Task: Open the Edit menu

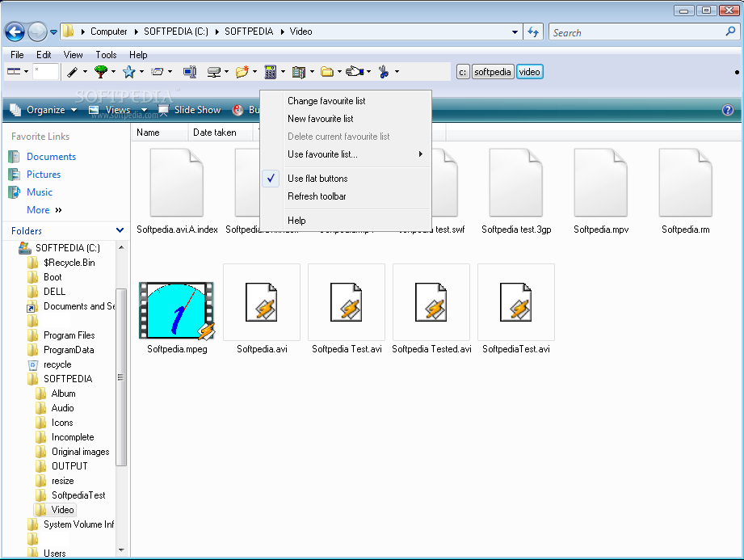Action: coord(44,55)
